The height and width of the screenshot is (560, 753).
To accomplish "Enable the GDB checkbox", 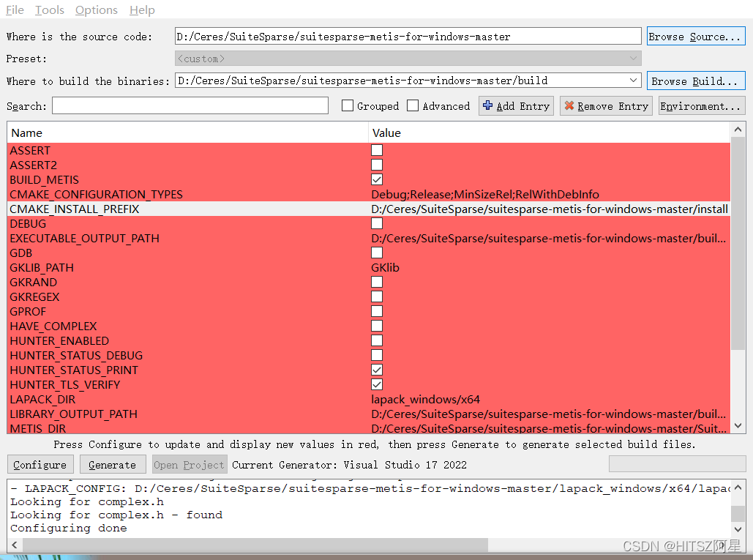I will click(377, 253).
